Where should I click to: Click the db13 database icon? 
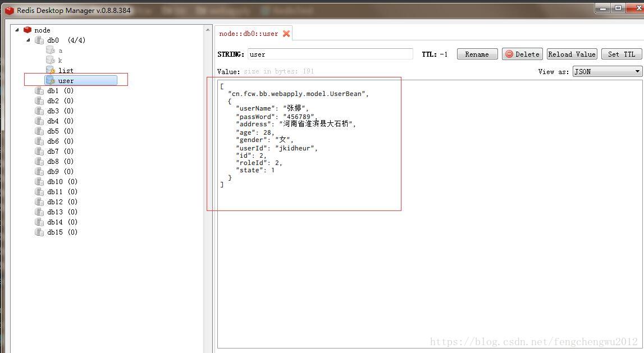click(39, 212)
